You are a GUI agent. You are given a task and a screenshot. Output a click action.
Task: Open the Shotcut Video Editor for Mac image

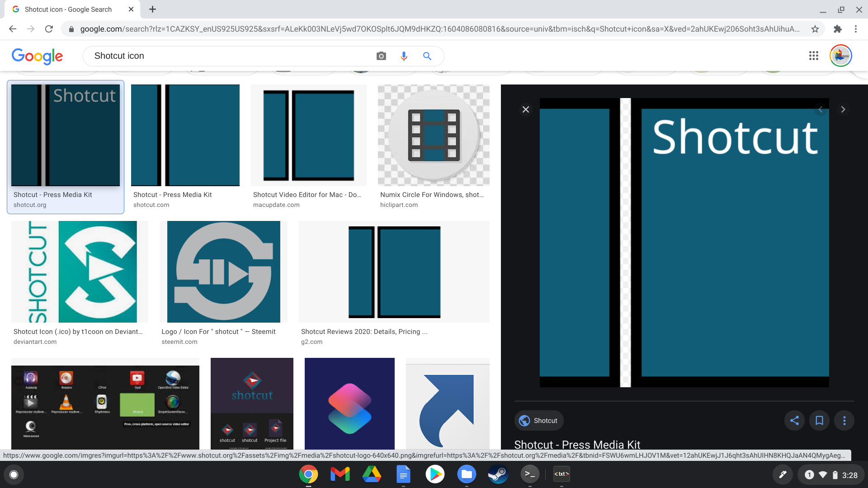(309, 135)
